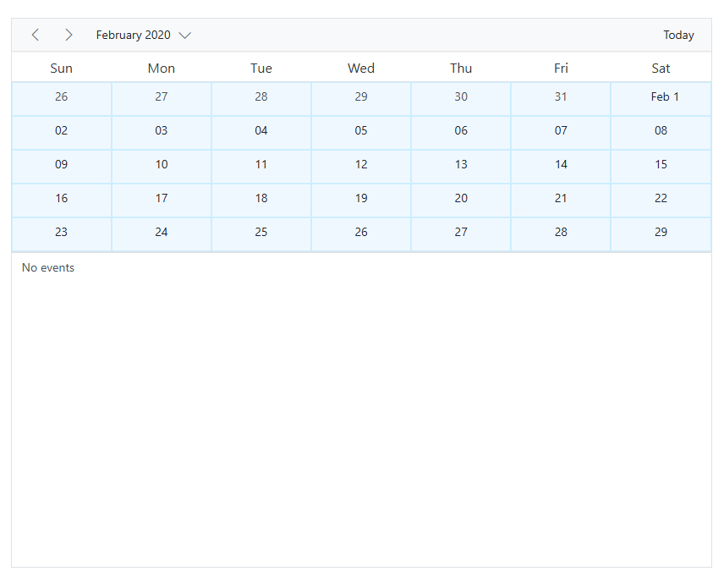
Task: Select January 26 in the first row
Action: point(62,99)
